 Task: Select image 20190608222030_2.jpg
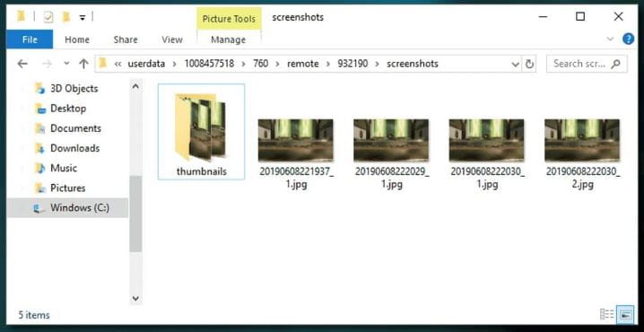582,153
